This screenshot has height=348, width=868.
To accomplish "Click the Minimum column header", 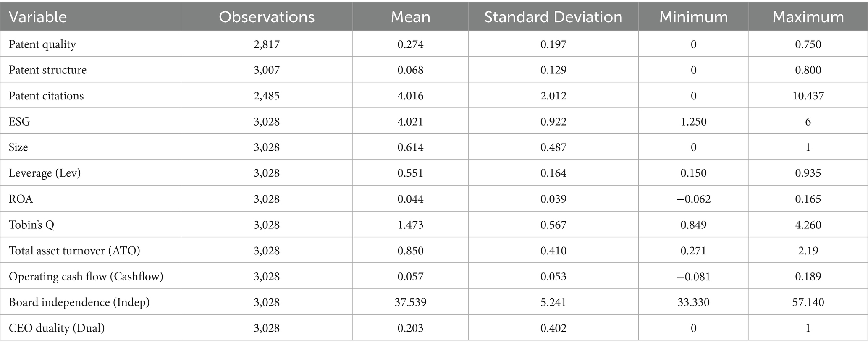I will [x=693, y=17].
